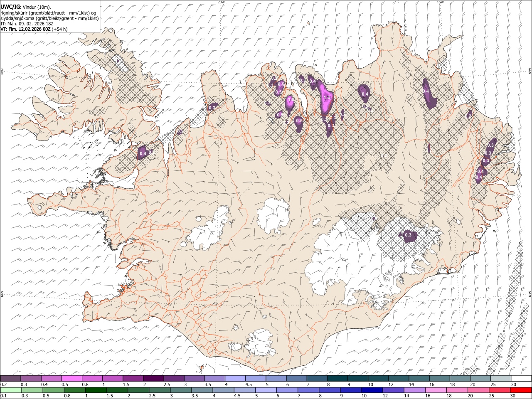This screenshot has height=399, width=532.
Task: Click the navy blue 10 swatch in lower legend row
Action: click(x=372, y=390)
